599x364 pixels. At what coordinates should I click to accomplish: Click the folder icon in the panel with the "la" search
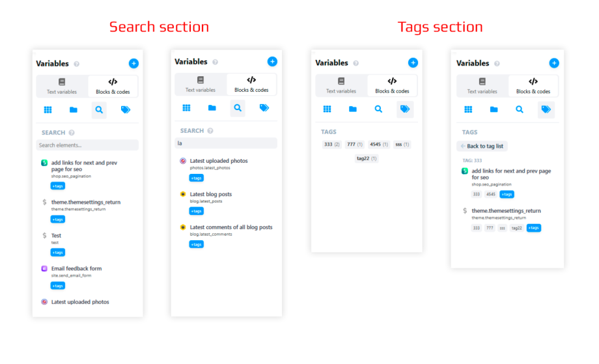coord(212,108)
